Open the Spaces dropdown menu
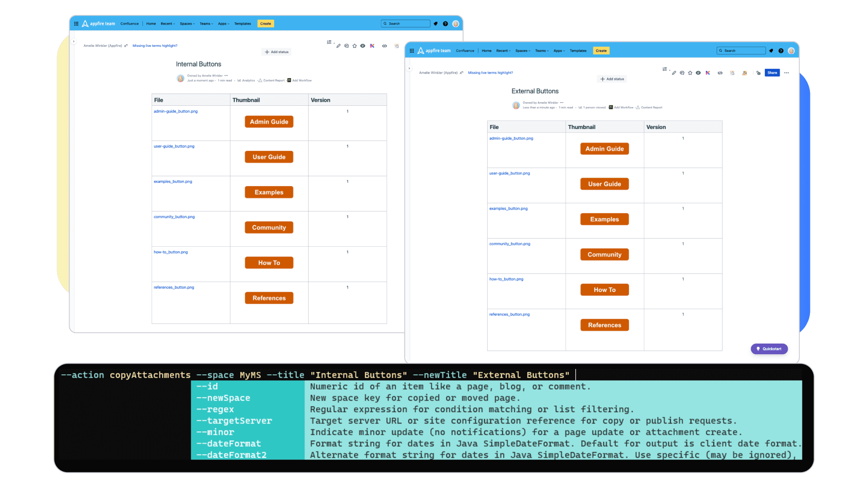The height and width of the screenshot is (489, 868). [x=522, y=50]
